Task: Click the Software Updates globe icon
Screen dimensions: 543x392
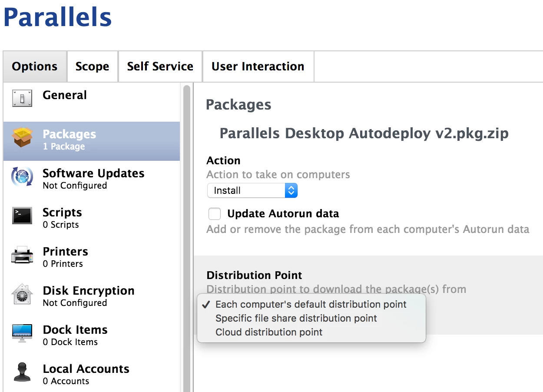Action: pos(22,177)
